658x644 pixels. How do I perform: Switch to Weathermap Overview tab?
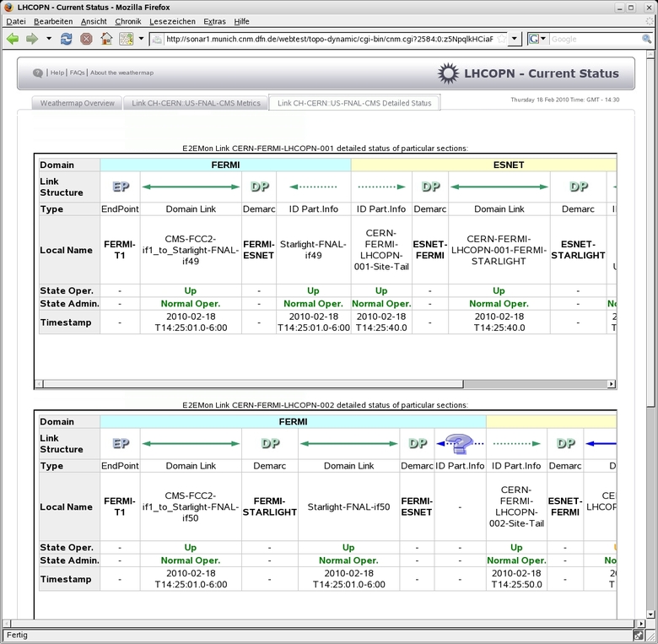[78, 103]
